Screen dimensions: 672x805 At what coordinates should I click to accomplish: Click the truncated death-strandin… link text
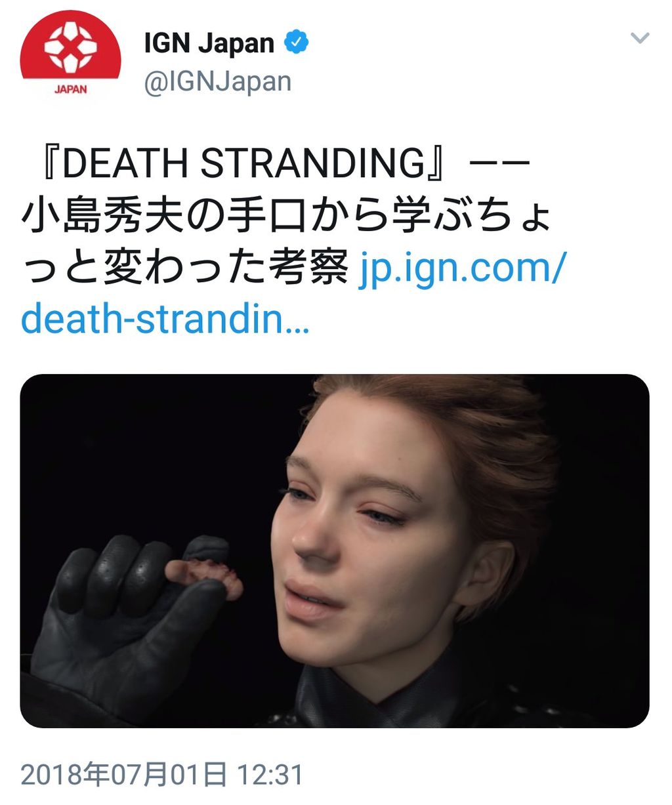(x=165, y=319)
